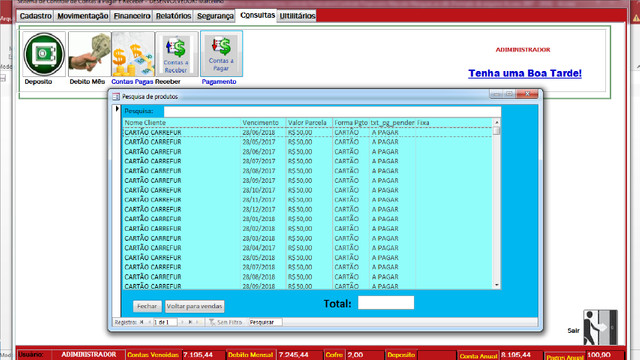Click the Contas Pagas label link

pos(132,82)
